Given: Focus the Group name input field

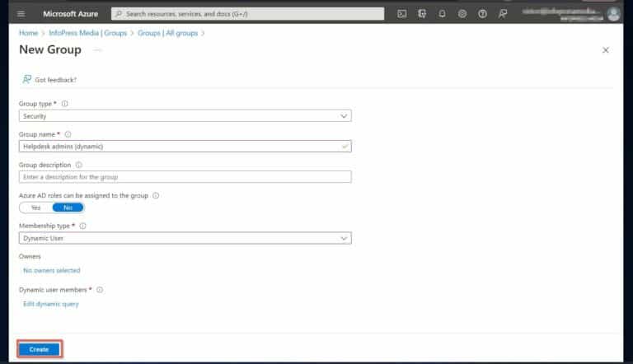Looking at the screenshot, I should click(x=185, y=147).
